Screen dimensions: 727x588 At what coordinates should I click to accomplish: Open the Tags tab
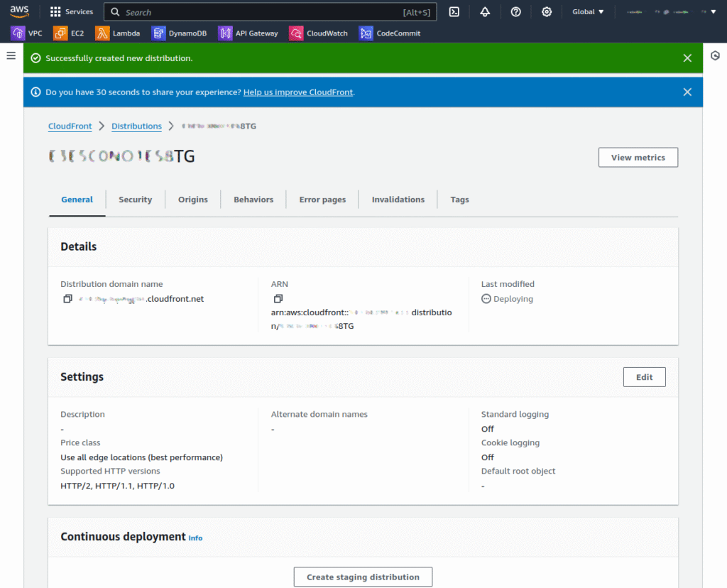coord(459,200)
